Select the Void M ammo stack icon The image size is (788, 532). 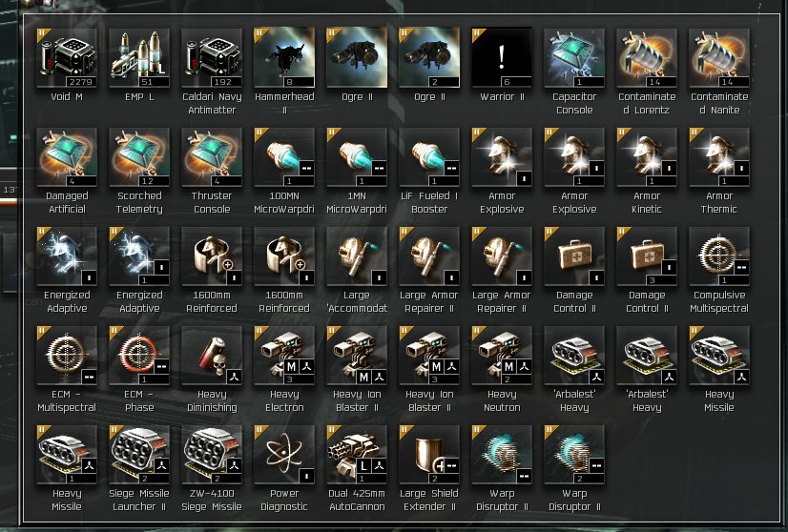tap(67, 58)
